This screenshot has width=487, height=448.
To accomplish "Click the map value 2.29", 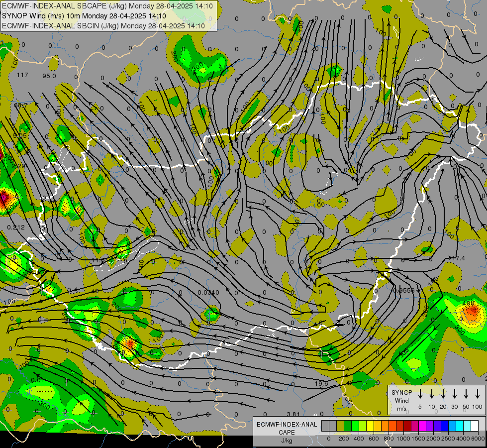I will (x=18, y=166).
